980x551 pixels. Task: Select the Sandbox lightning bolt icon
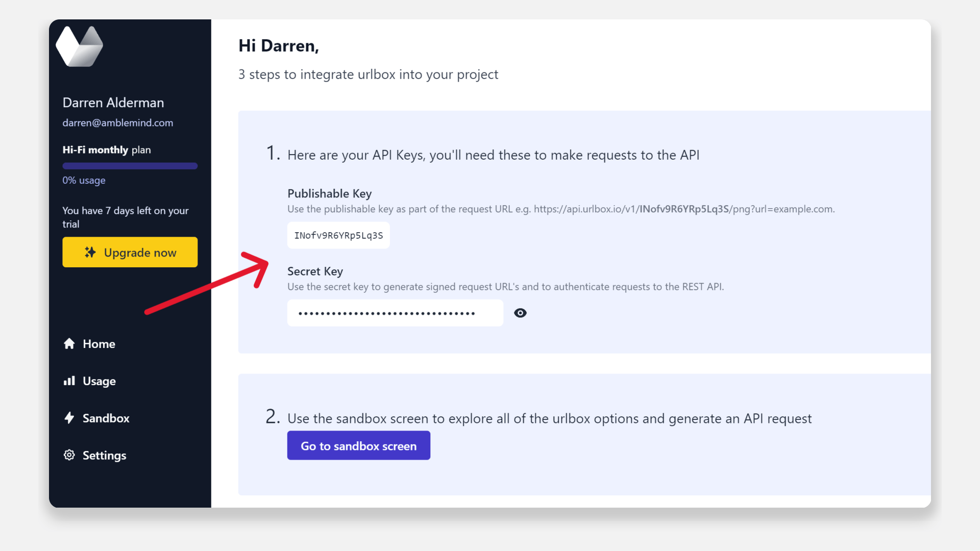tap(69, 418)
